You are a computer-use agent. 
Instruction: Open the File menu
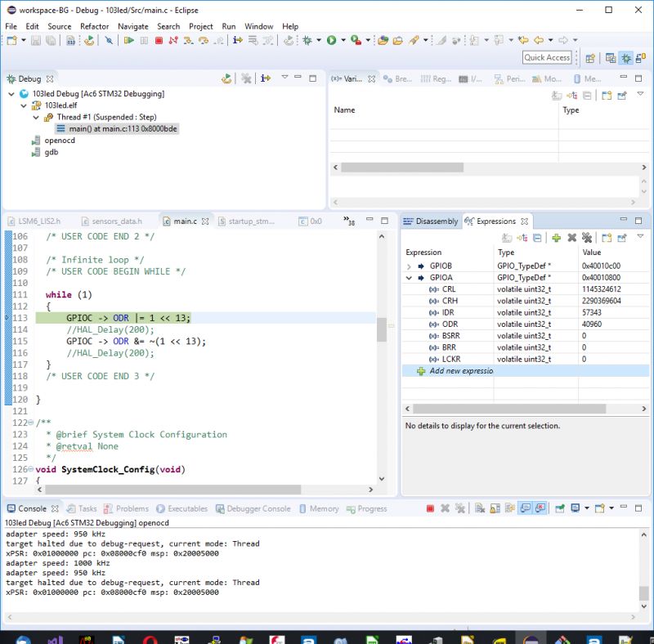11,26
